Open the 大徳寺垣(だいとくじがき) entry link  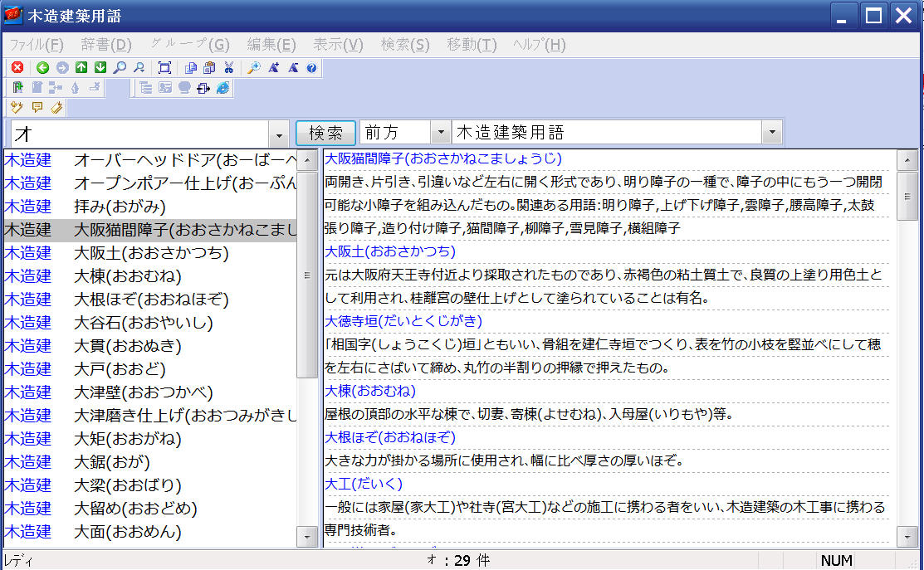click(x=403, y=321)
